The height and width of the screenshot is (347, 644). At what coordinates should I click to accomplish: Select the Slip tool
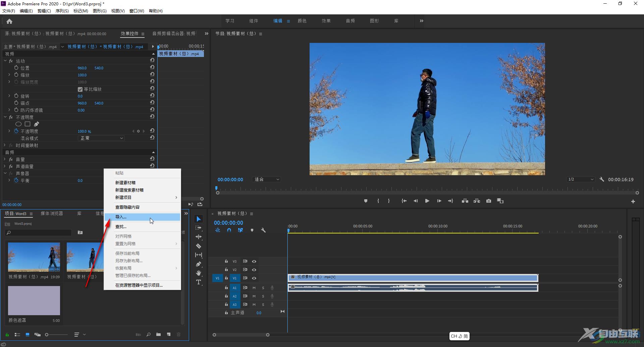[x=199, y=255]
